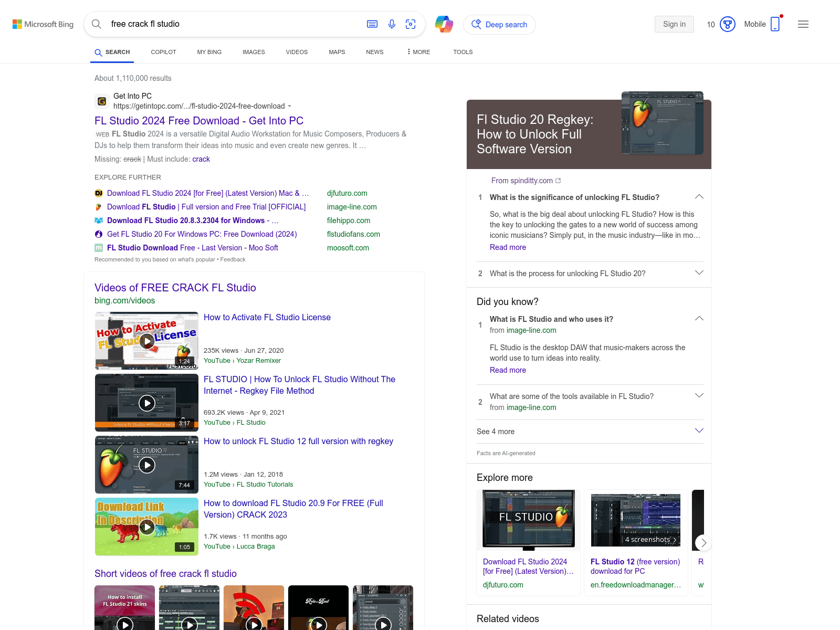The image size is (840, 630).
Task: Open FL STUDIO thumbnail in Explore more
Action: (x=529, y=519)
